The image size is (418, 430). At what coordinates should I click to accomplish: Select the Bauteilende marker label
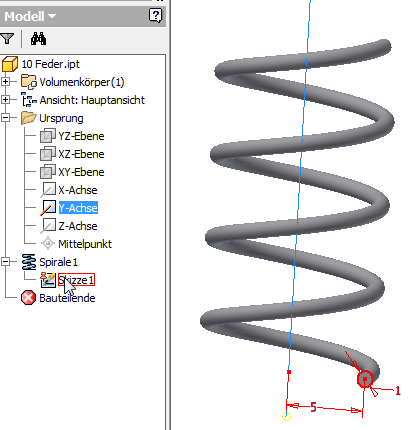coord(67,298)
